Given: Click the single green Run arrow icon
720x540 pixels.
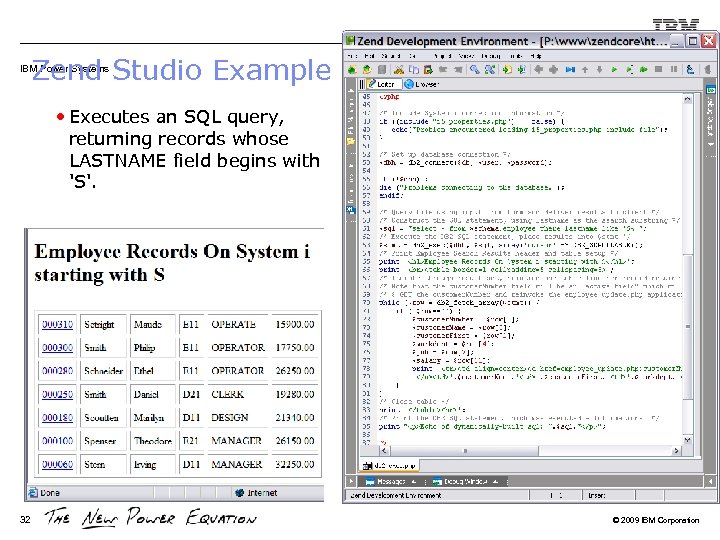Looking at the screenshot, I should click(614, 69).
